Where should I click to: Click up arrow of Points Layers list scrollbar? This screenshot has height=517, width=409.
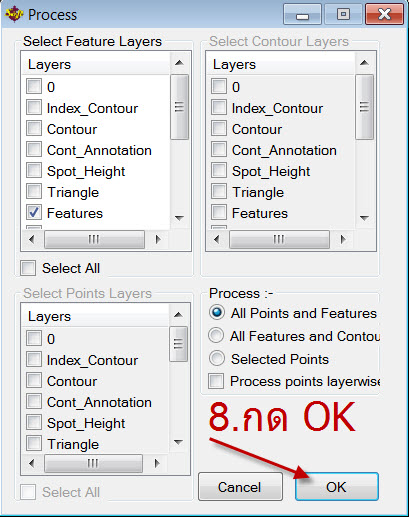click(x=179, y=315)
